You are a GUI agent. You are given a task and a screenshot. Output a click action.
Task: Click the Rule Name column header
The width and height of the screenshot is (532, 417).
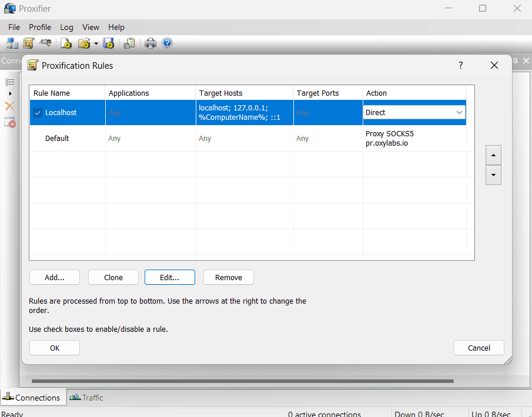(67, 93)
